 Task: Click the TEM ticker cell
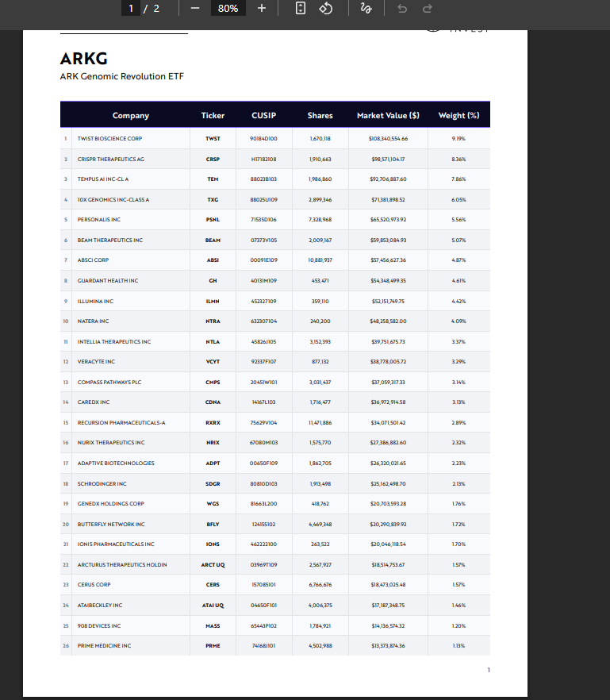pos(213,179)
